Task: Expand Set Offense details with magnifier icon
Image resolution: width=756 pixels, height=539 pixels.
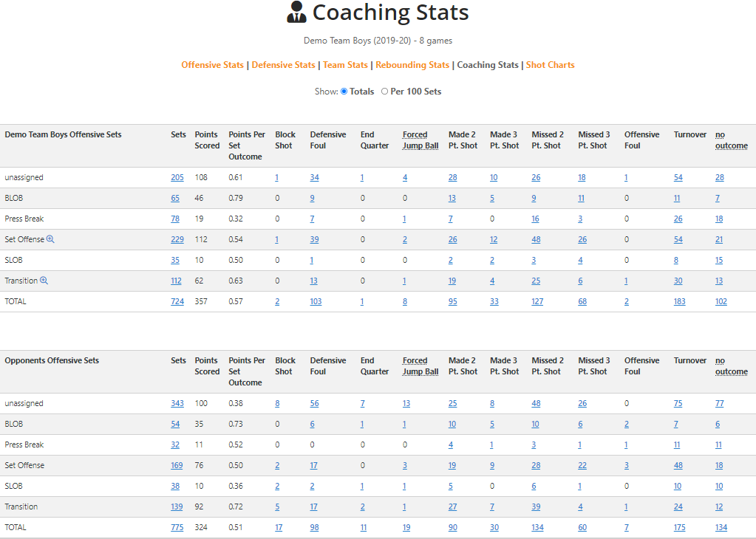Action: coord(50,239)
